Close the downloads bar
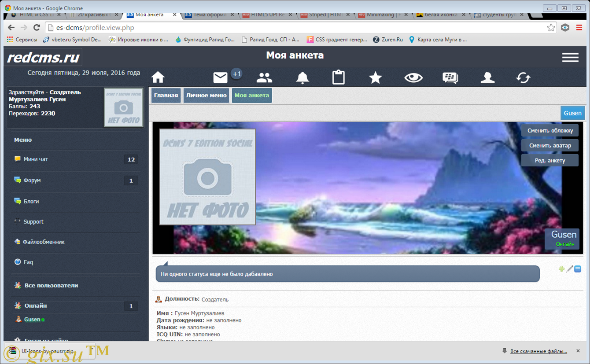 point(578,351)
